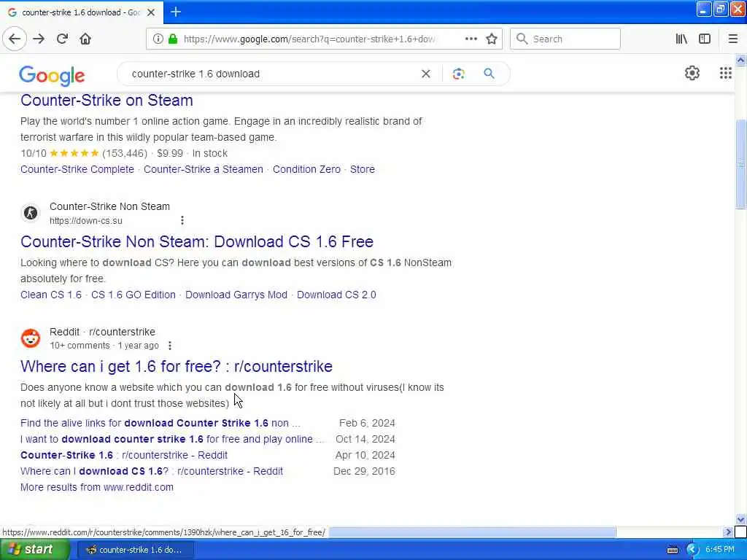Open the Firefox hamburger menu
Viewport: 747px width, 560px height.
[x=732, y=39]
